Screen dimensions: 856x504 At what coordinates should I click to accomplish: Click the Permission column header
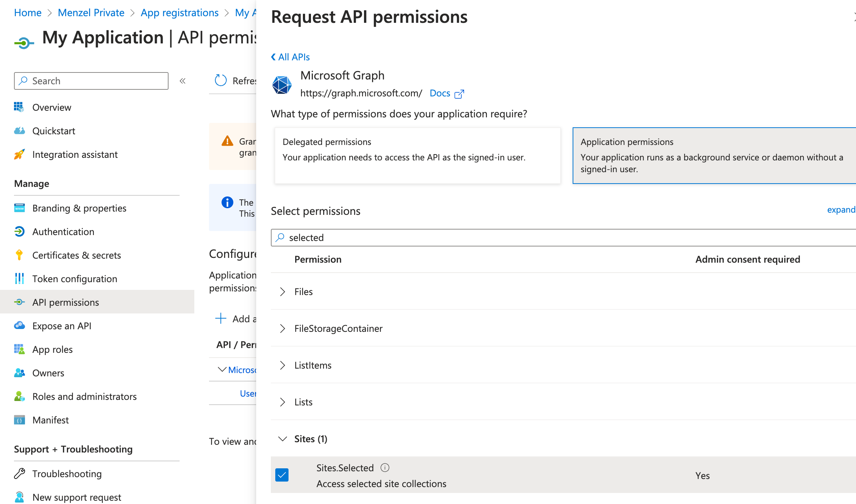click(x=318, y=259)
